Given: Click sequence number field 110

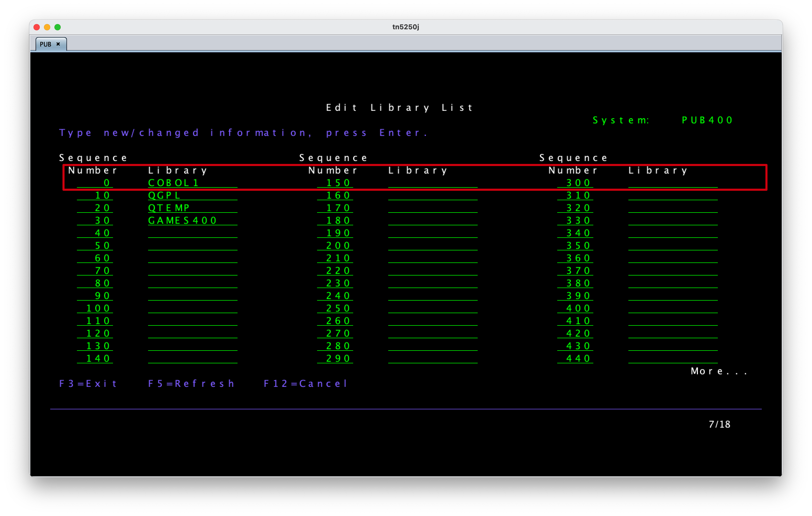Looking at the screenshot, I should point(95,321).
